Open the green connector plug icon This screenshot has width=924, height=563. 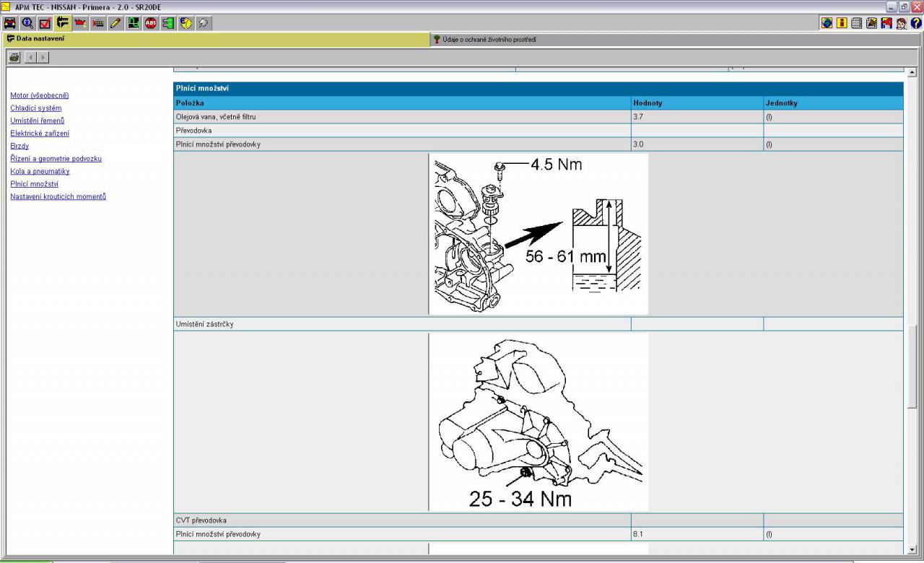(x=168, y=23)
